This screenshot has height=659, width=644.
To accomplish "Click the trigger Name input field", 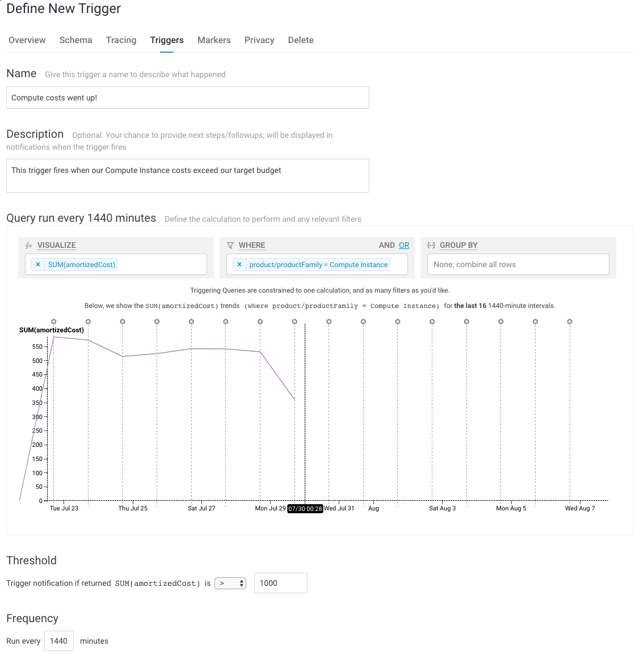I will (x=187, y=98).
